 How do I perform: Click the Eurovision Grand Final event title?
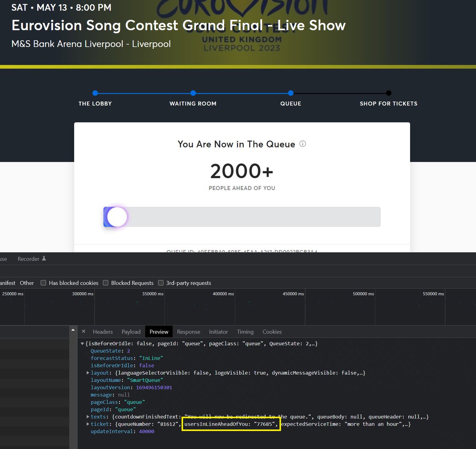click(x=178, y=25)
